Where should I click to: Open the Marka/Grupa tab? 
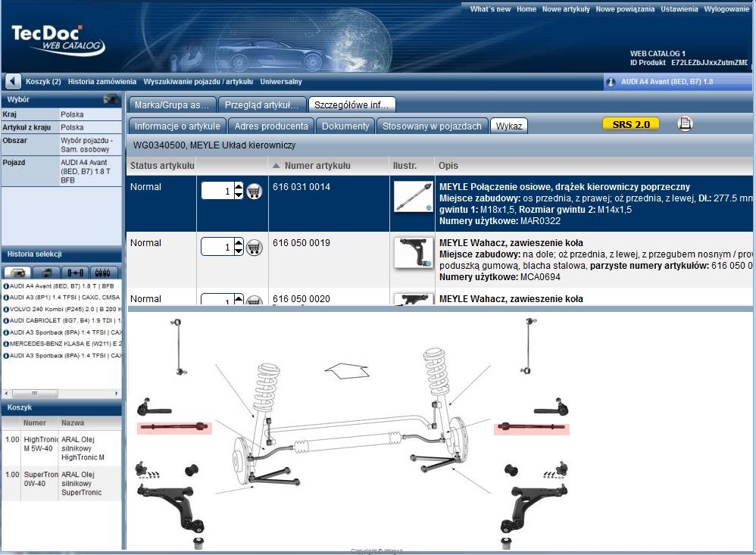click(x=172, y=105)
